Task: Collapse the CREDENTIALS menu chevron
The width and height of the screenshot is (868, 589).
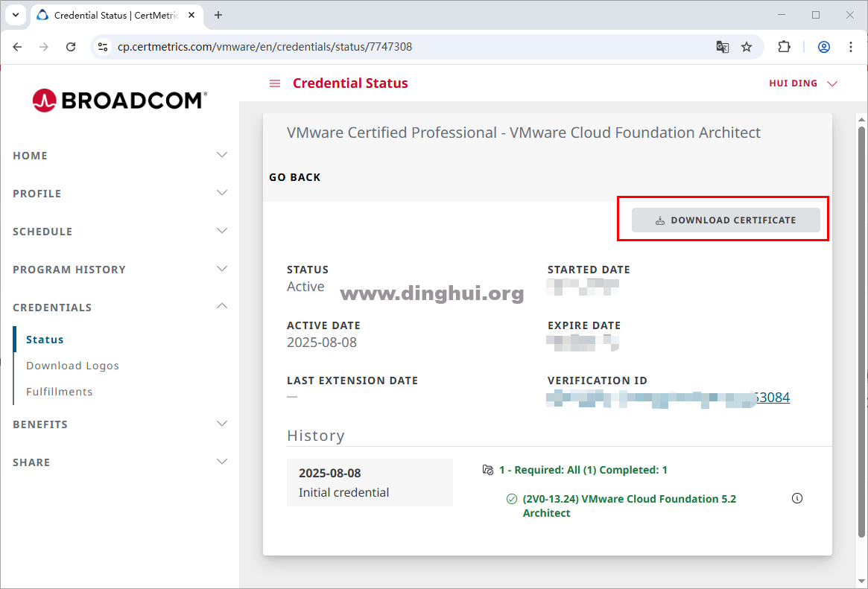Action: (222, 306)
